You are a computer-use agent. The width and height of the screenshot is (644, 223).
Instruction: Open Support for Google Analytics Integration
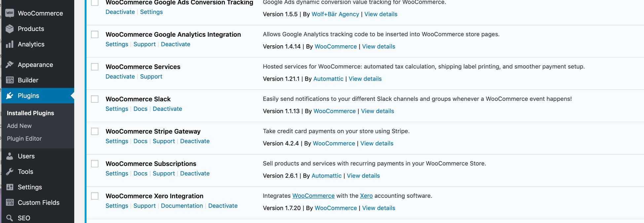(144, 44)
